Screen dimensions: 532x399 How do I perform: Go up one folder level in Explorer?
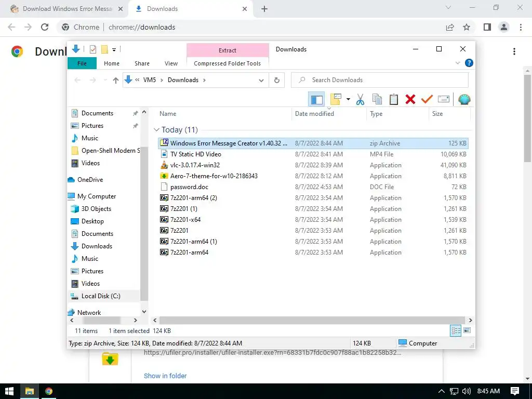(116, 80)
